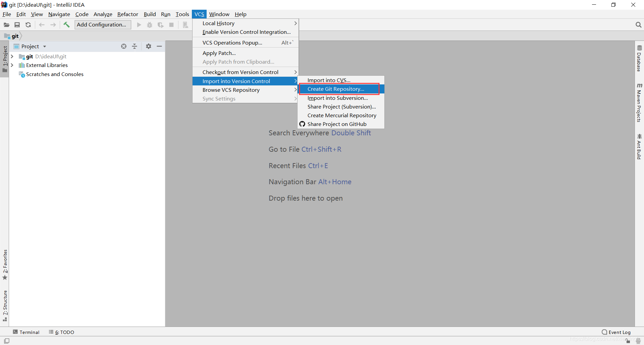Image resolution: width=644 pixels, height=345 pixels.
Task: Click Add Configuration button
Action: pyautogui.click(x=102, y=25)
